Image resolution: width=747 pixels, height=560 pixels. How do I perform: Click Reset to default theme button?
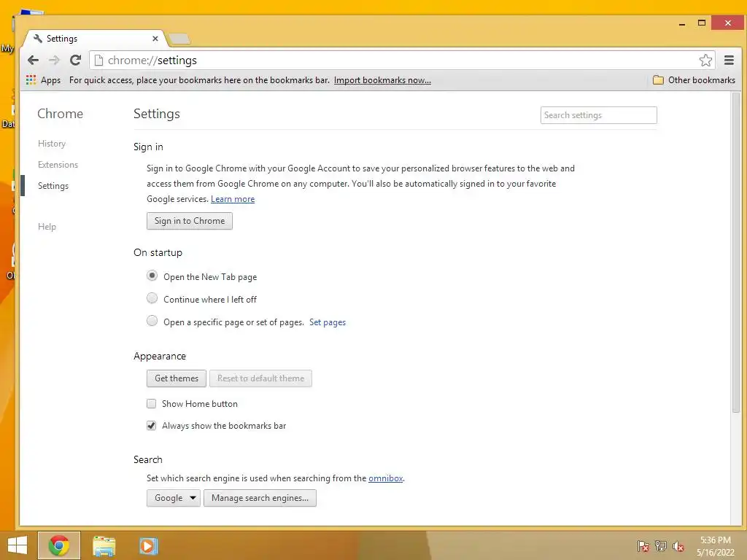[x=260, y=378]
